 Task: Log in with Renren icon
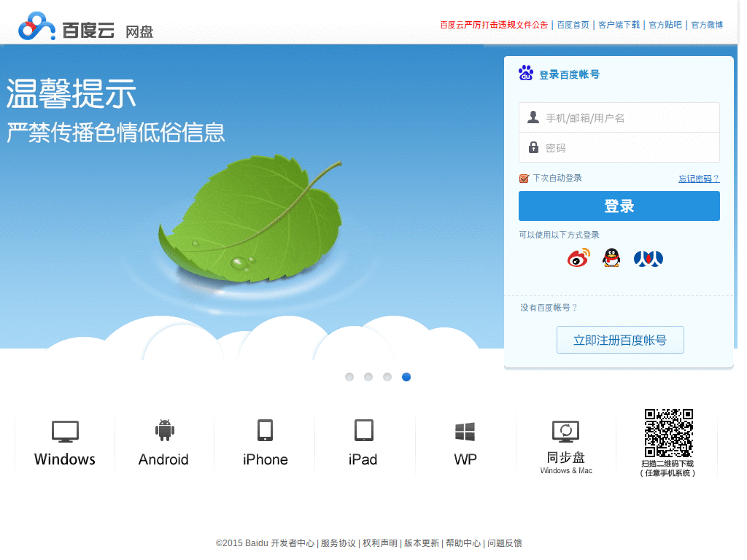[649, 258]
